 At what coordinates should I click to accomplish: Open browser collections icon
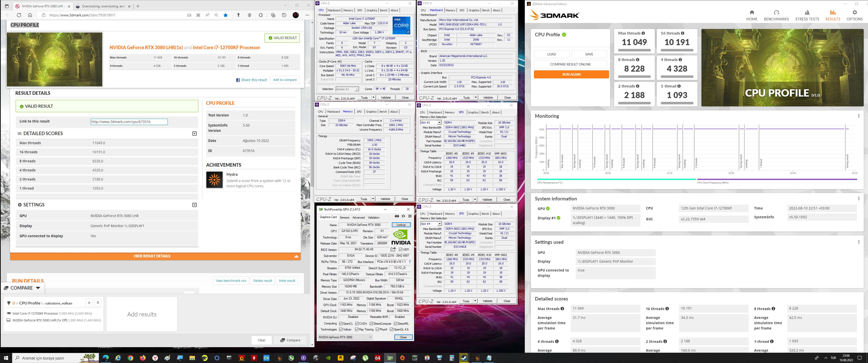coord(273,15)
